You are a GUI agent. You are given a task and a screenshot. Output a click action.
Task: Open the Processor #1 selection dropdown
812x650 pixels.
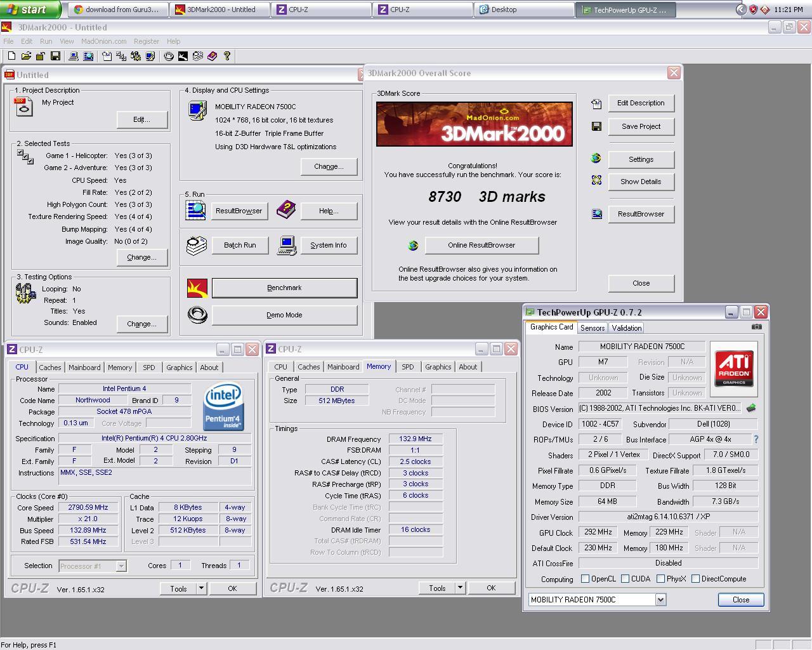pos(121,566)
